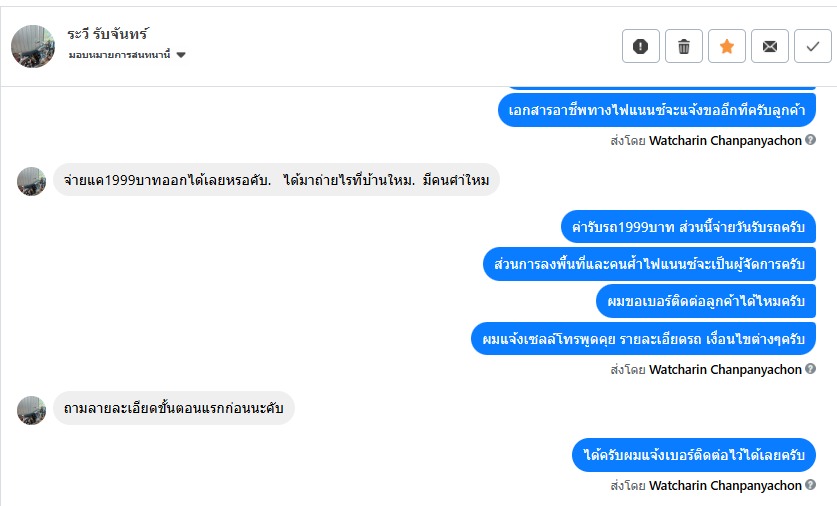Screen dimensions: 837x506
Task: Click the จ่ายแค่1999บาทออกได้เลยหรอคับ customer message
Action: (x=276, y=181)
